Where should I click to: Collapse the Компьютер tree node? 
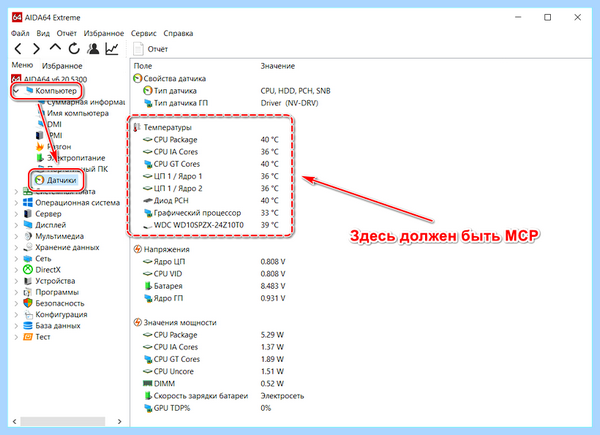16,91
